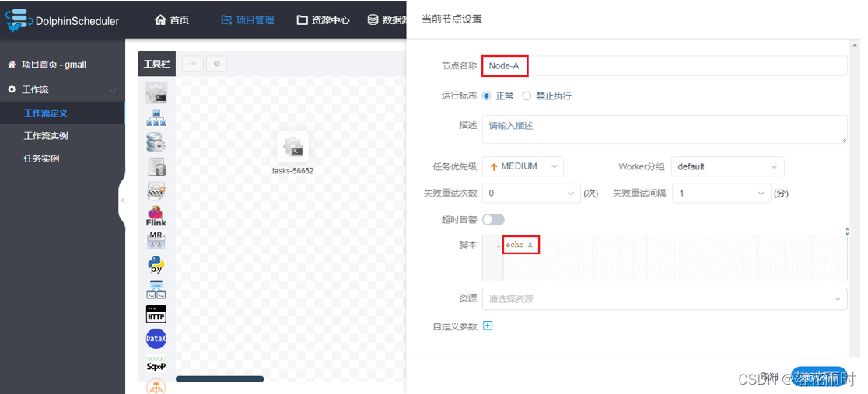The height and width of the screenshot is (394, 868).
Task: Click the fullscreen icon above the script editor
Action: (848, 232)
